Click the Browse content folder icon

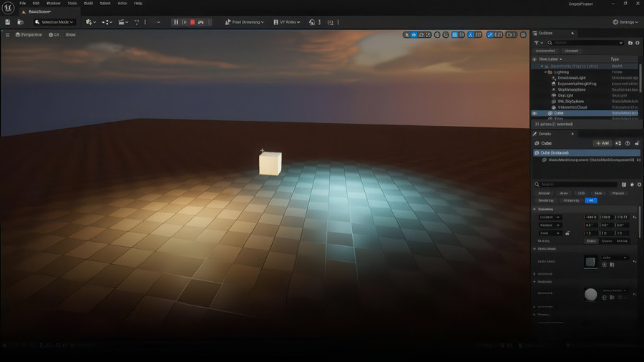(20, 22)
